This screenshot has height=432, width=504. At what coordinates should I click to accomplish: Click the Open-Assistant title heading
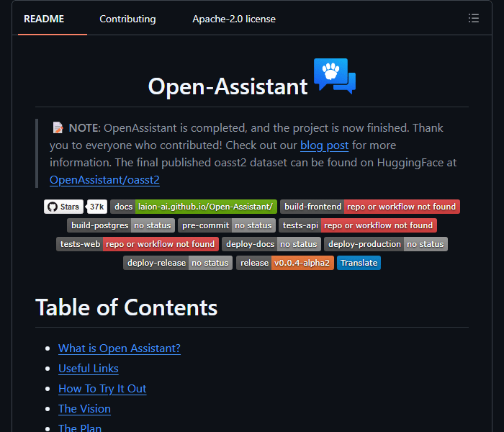tap(228, 86)
